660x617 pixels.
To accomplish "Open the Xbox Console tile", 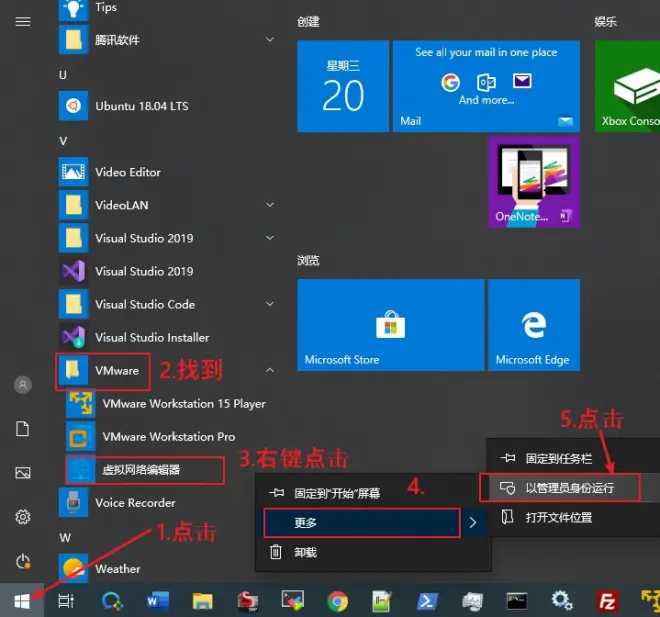I will point(627,86).
